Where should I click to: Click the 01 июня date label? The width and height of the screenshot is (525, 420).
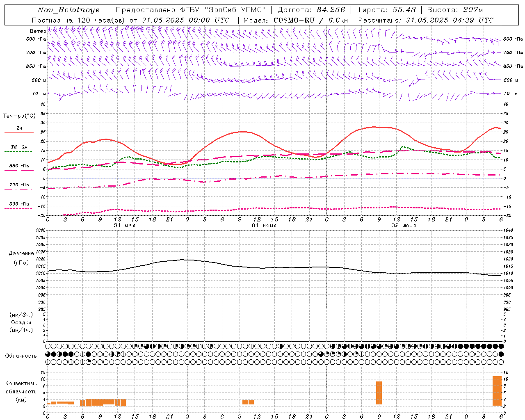(264, 226)
